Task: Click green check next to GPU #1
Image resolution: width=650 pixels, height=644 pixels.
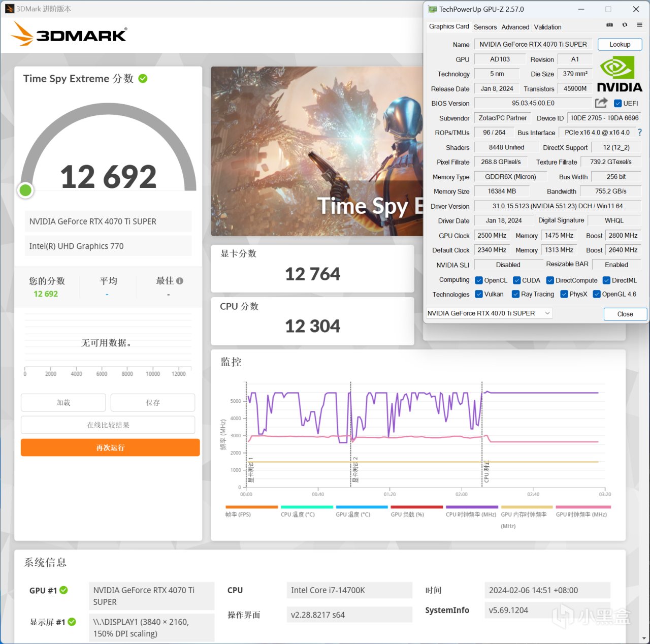Action: [x=63, y=590]
